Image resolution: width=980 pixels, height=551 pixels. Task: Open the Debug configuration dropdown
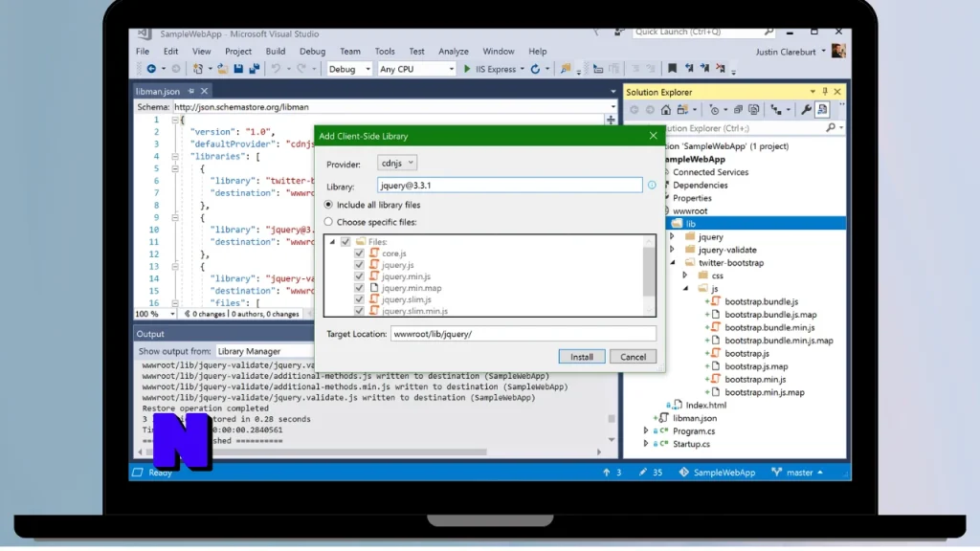pos(349,69)
